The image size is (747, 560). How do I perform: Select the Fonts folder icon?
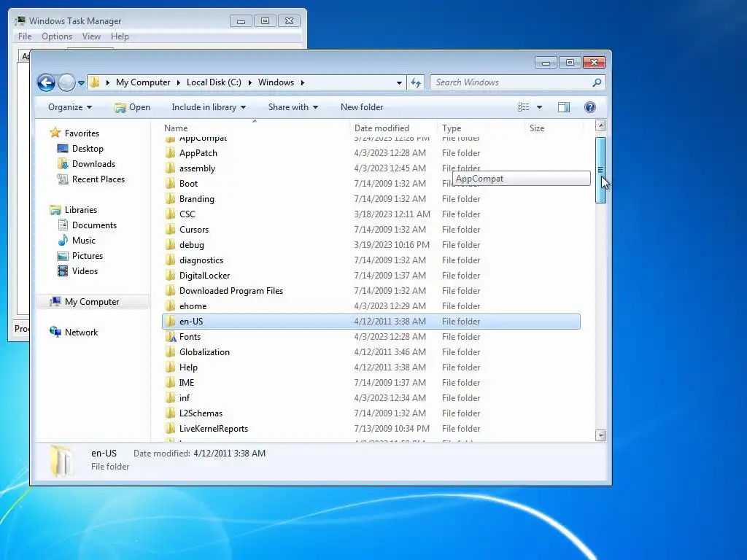(170, 337)
